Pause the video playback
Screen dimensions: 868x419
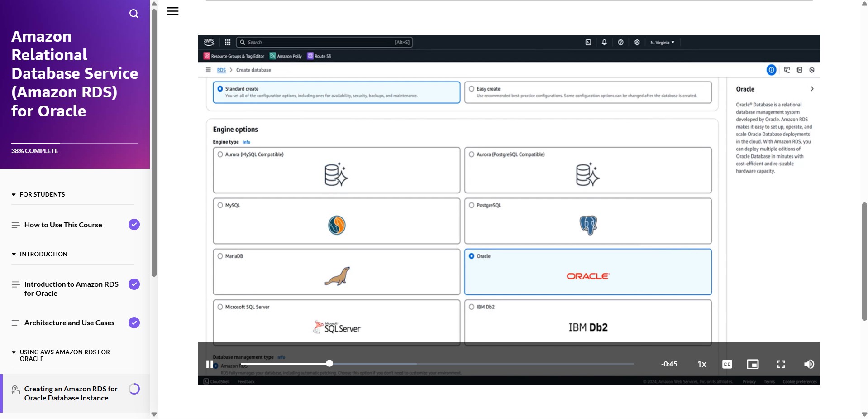(x=210, y=364)
